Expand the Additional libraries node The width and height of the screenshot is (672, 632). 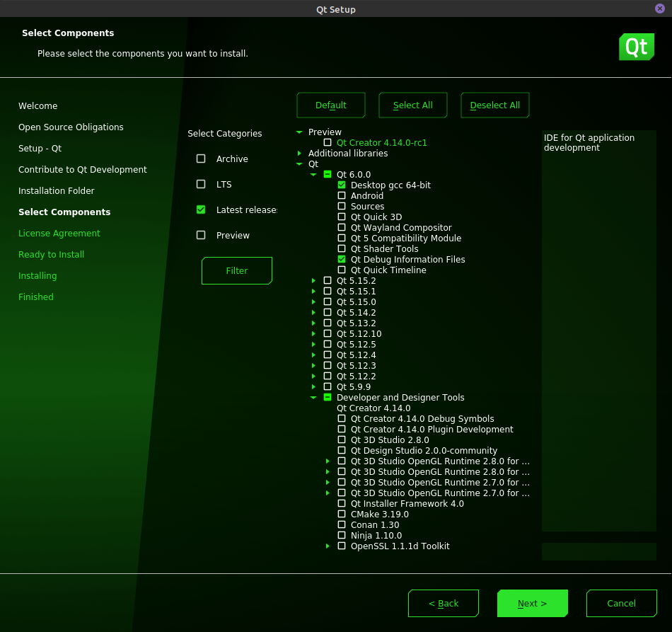pos(299,154)
